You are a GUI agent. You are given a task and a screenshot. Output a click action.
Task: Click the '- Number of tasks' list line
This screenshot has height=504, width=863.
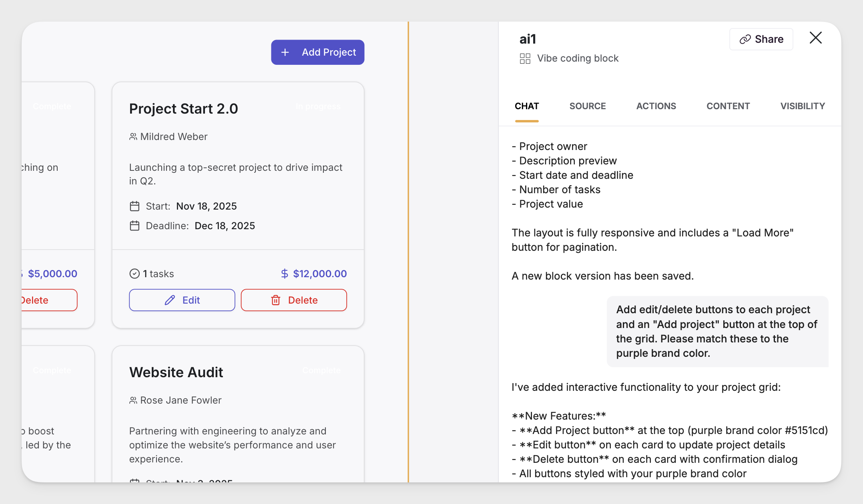[x=556, y=190]
